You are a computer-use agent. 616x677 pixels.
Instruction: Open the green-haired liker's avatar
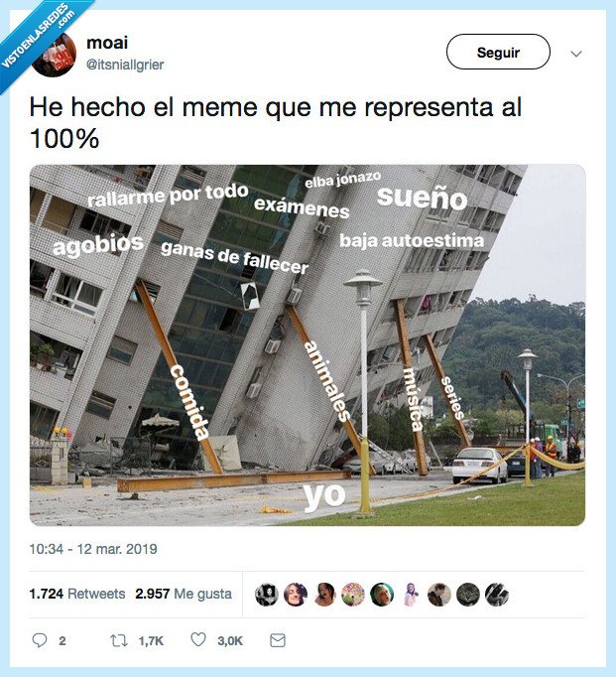pyautogui.click(x=382, y=595)
